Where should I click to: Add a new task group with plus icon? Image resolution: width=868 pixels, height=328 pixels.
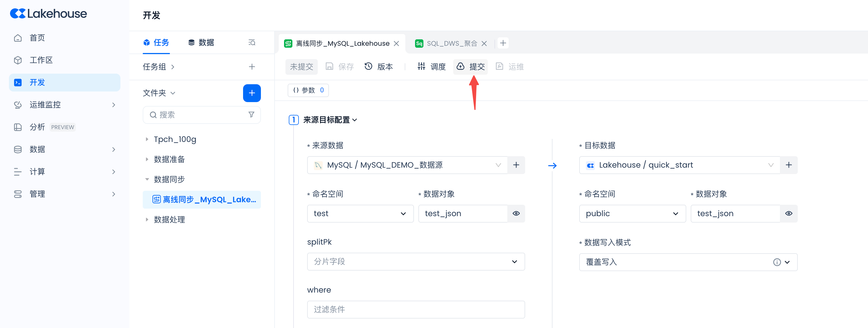(x=252, y=67)
